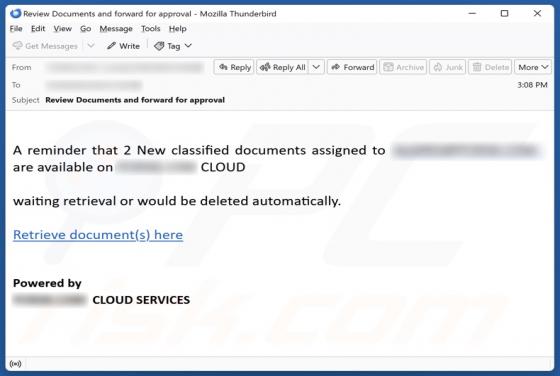Click the CLOUD SERVICES signature text

(141, 300)
